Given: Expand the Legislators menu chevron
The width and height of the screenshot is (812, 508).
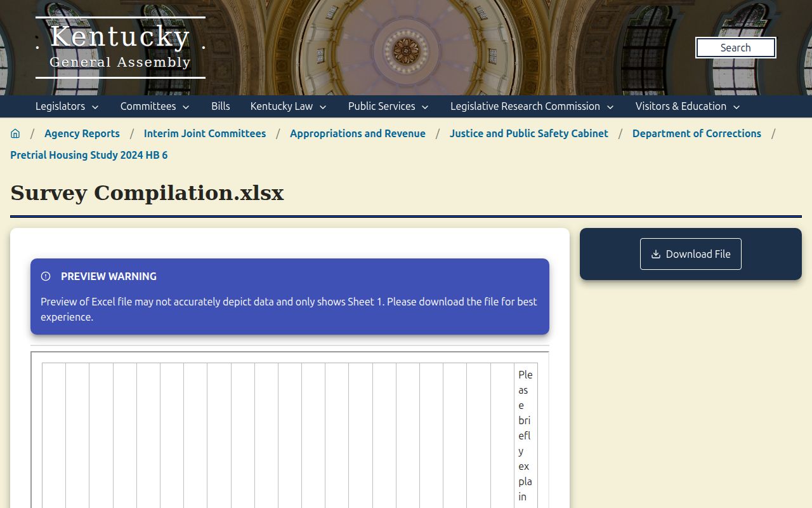Looking at the screenshot, I should coord(95,107).
